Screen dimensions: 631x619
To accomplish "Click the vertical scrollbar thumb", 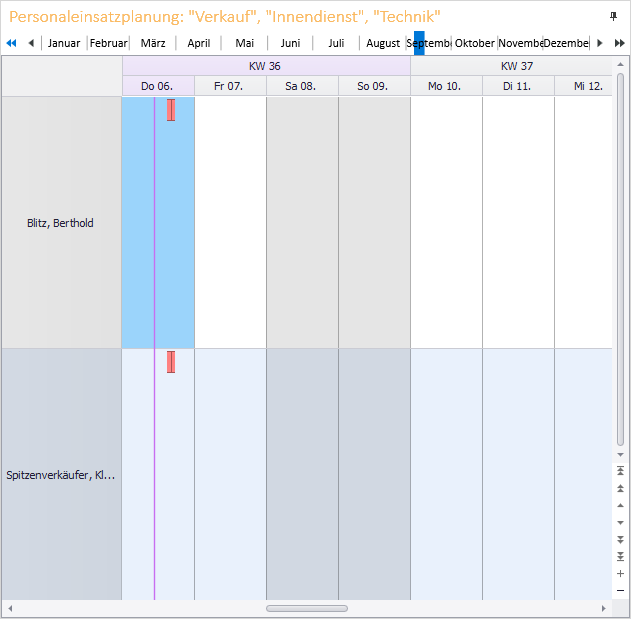I will [x=620, y=260].
